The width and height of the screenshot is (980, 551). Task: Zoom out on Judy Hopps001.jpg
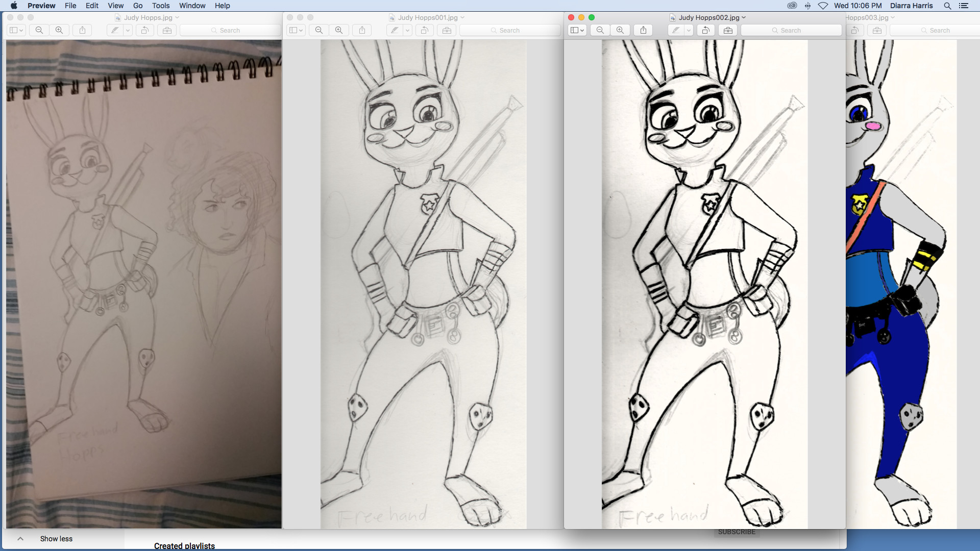pyautogui.click(x=318, y=30)
